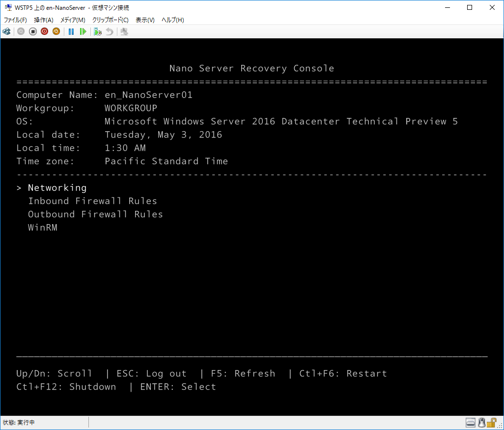Turn off the VM with the black stop icon
Viewport: 504px width, 430px height.
tap(33, 31)
